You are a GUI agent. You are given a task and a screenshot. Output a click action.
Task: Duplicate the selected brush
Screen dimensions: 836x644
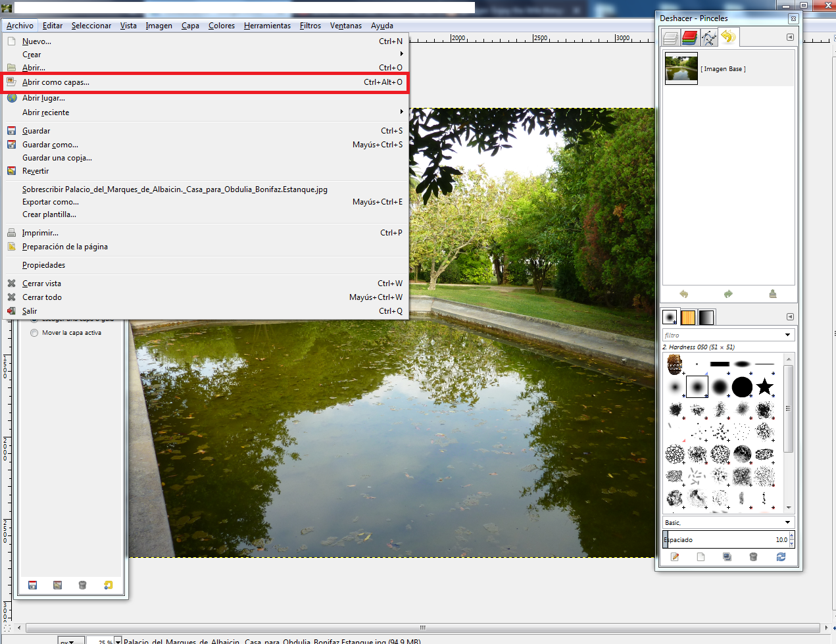[727, 557]
